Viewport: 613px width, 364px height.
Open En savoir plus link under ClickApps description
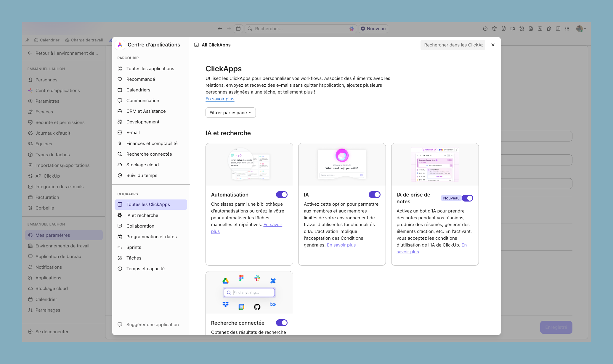click(x=220, y=99)
